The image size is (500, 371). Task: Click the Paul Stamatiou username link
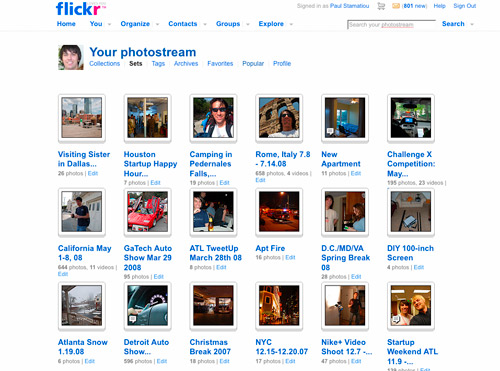click(x=349, y=6)
